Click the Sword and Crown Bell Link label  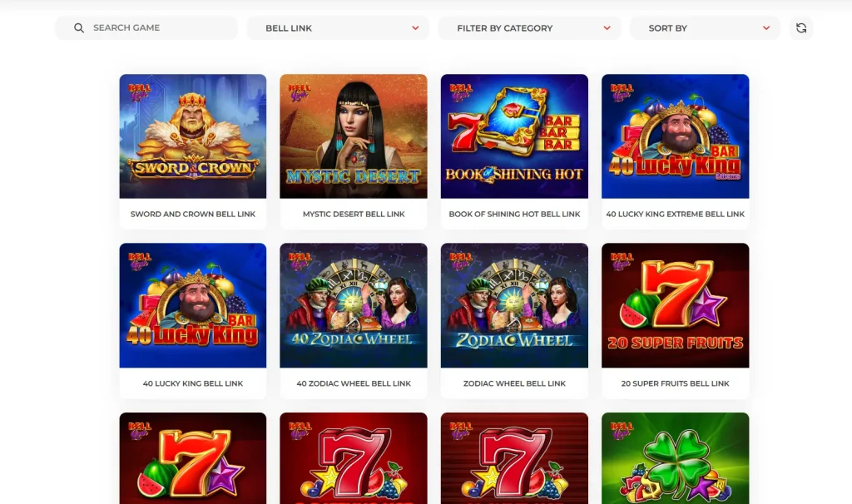[x=193, y=214]
